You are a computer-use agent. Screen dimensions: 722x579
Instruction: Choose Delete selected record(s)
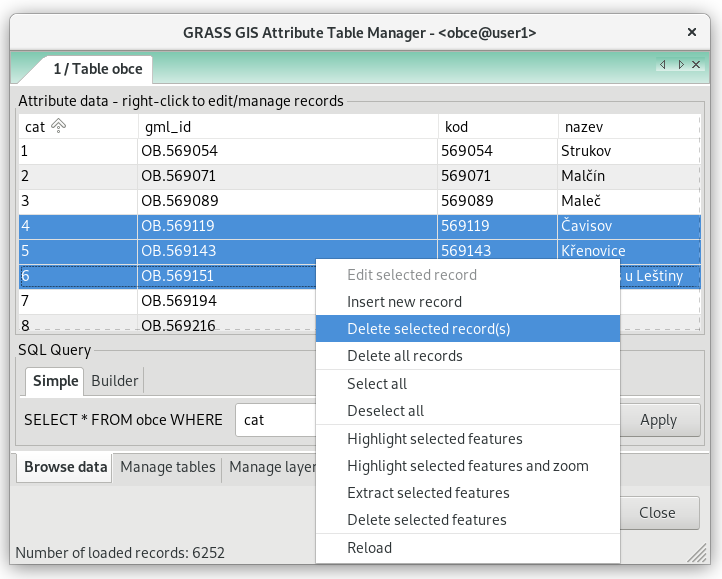click(x=468, y=328)
